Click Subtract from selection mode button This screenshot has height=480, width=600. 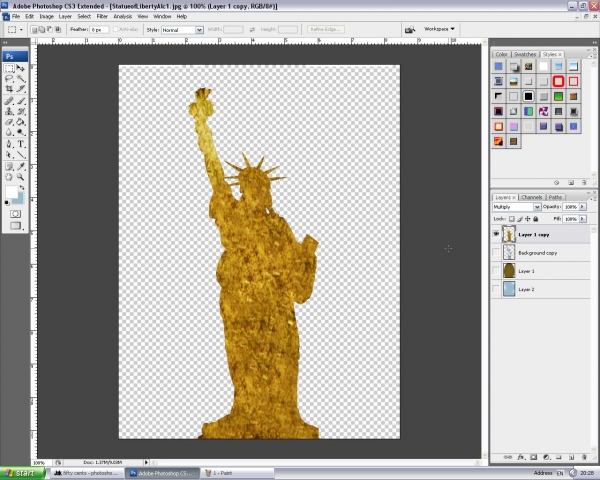coord(49,29)
